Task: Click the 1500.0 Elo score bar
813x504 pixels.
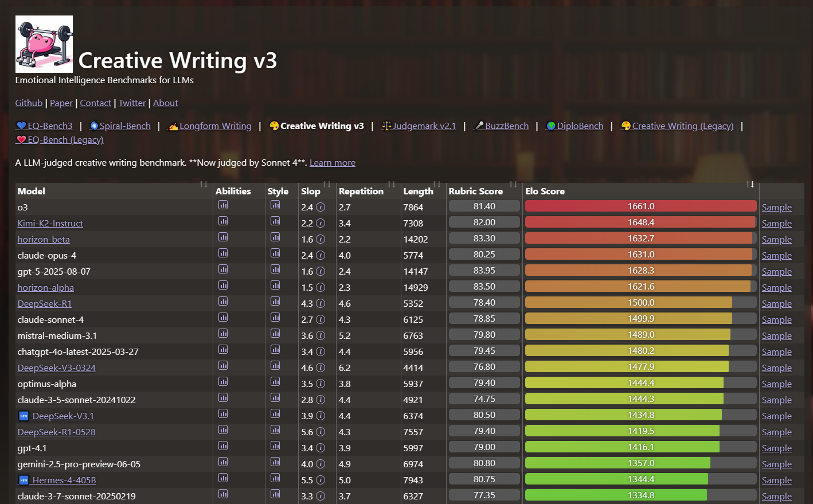Action: 641,303
